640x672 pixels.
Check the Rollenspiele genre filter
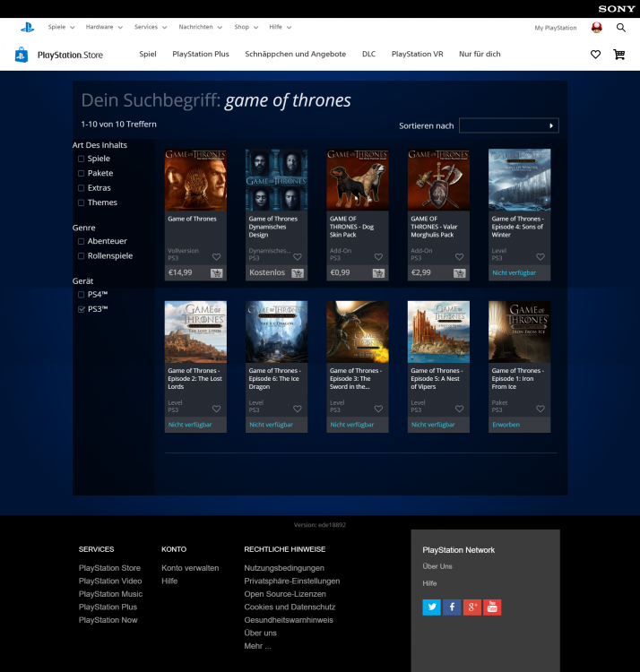[x=82, y=256]
